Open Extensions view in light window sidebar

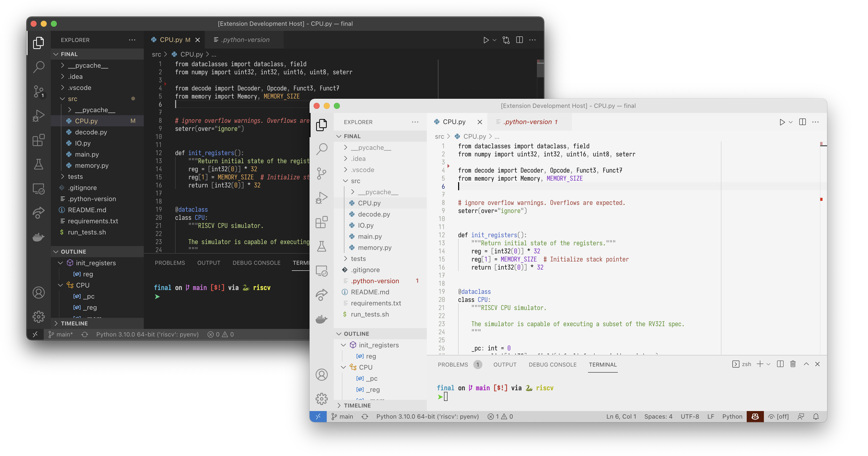(x=321, y=222)
